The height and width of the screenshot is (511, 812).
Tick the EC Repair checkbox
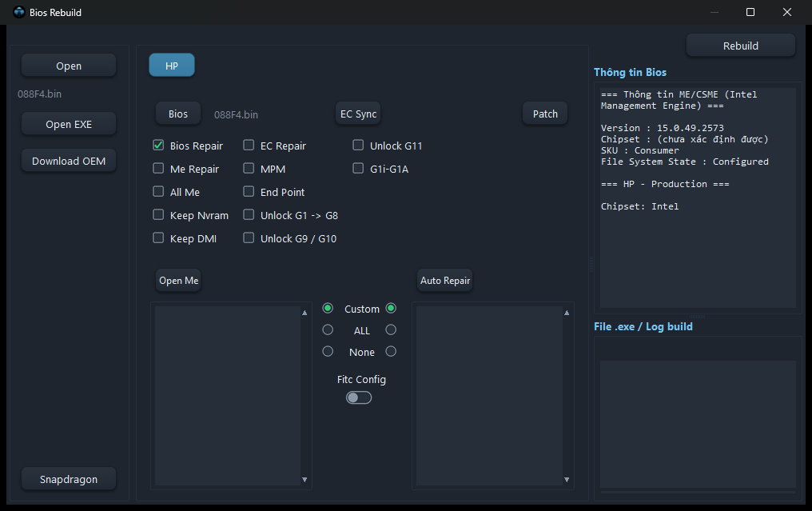click(249, 145)
